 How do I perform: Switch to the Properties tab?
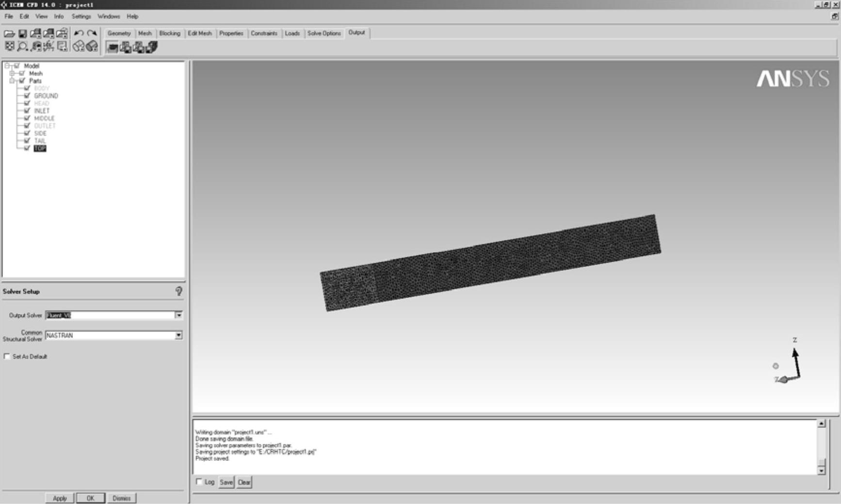(231, 33)
